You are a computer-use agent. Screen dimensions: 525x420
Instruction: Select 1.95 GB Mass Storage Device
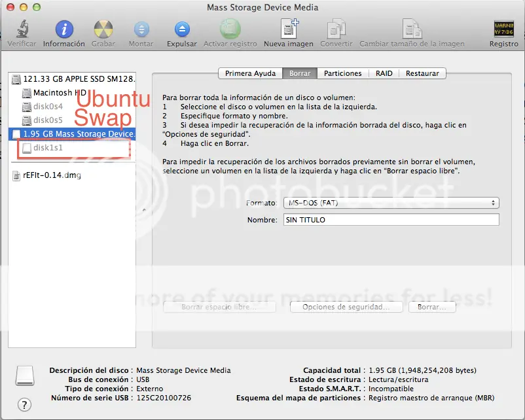tap(72, 134)
